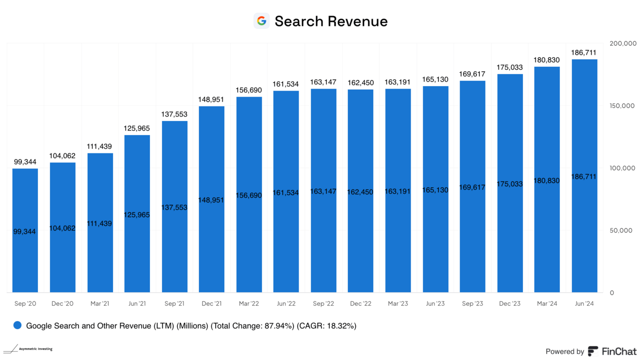
Task: Select the Jun '24 revenue bar
Action: click(x=584, y=176)
